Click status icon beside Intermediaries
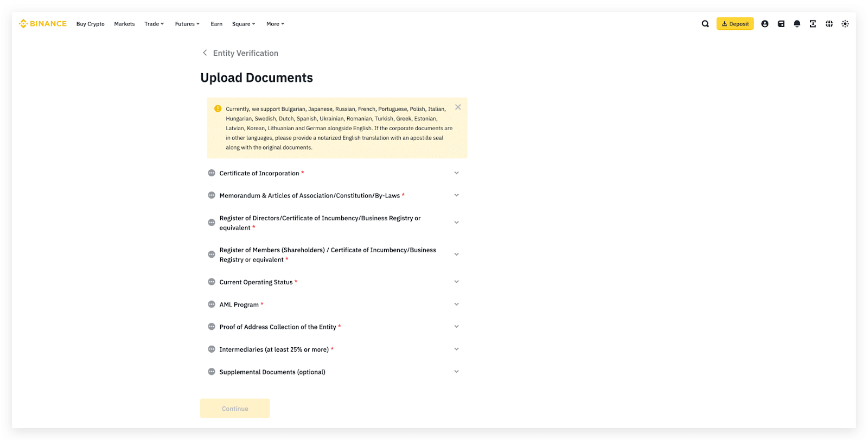 tap(212, 349)
